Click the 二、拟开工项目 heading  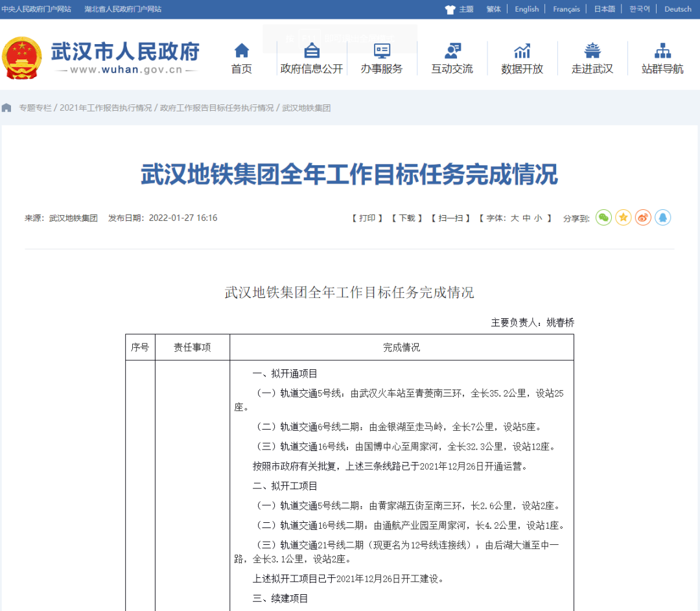click(x=285, y=486)
